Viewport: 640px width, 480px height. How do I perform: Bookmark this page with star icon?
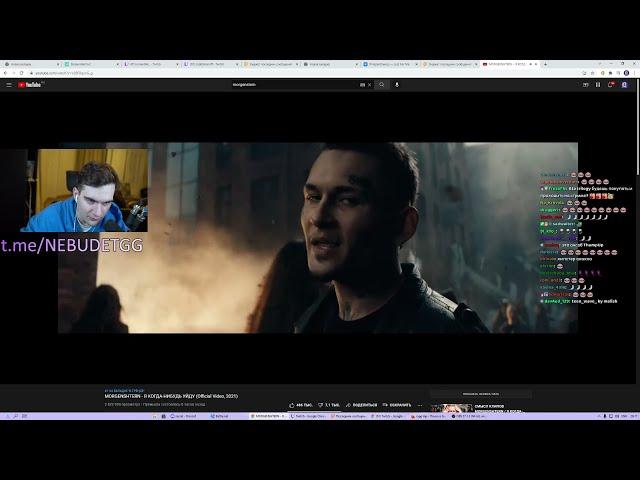(592, 73)
